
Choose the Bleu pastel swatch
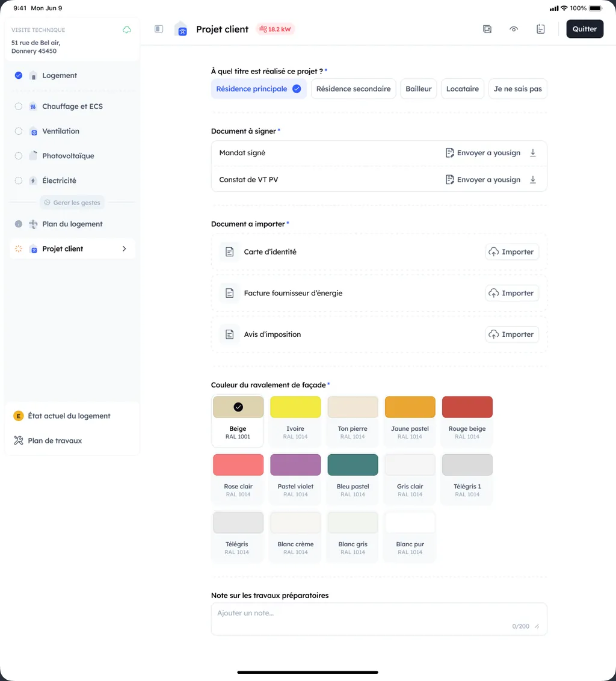coord(353,478)
